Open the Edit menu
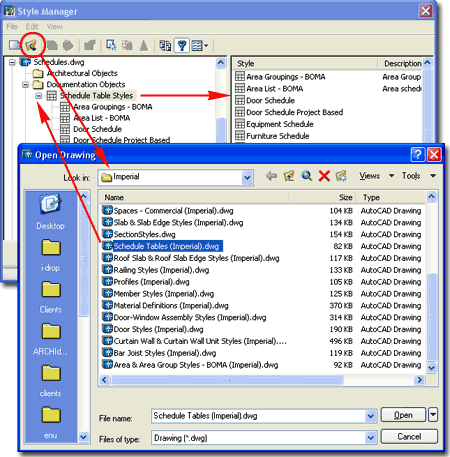 pyautogui.click(x=32, y=27)
